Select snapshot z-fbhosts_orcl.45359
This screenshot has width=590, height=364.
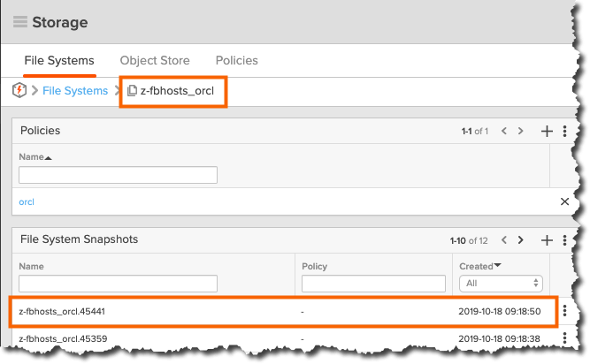point(63,339)
